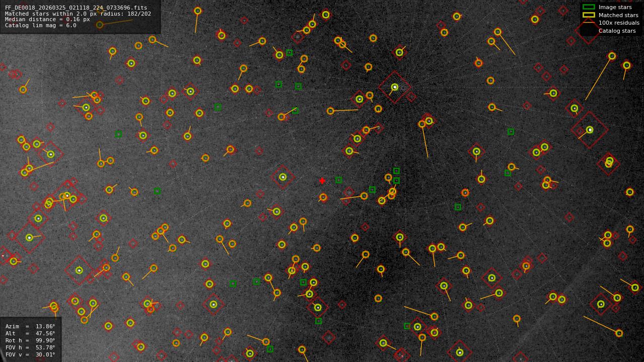Click the green Image stars legend swatch
This screenshot has height=362, width=644.
(589, 7)
